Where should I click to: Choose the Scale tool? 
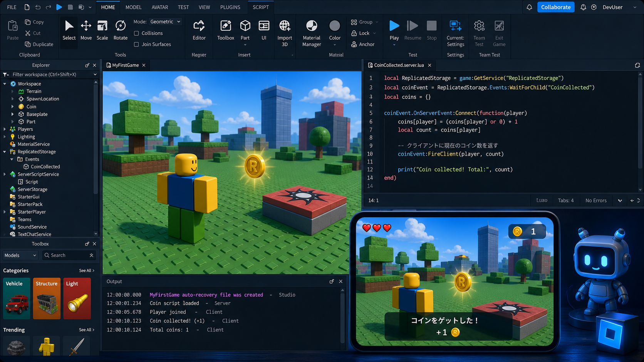coord(102,30)
